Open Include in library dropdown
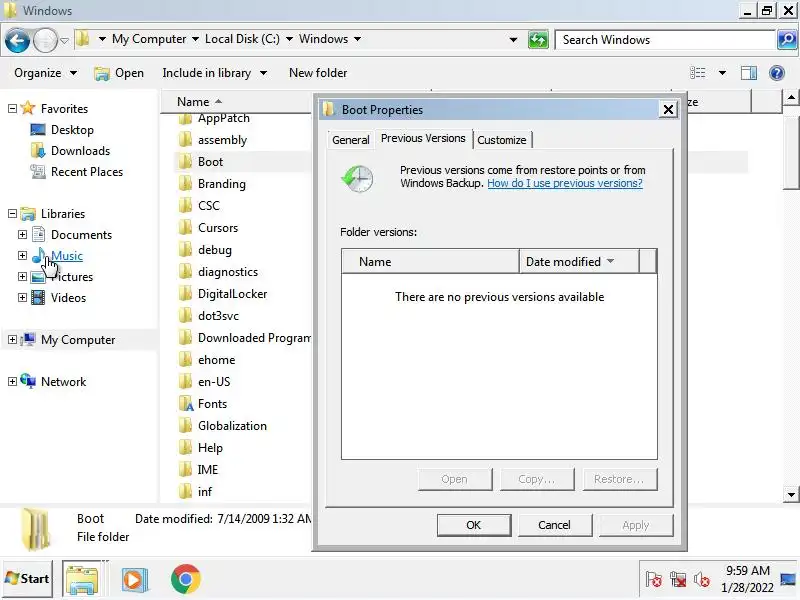Image resolution: width=800 pixels, height=600 pixels. point(215,73)
